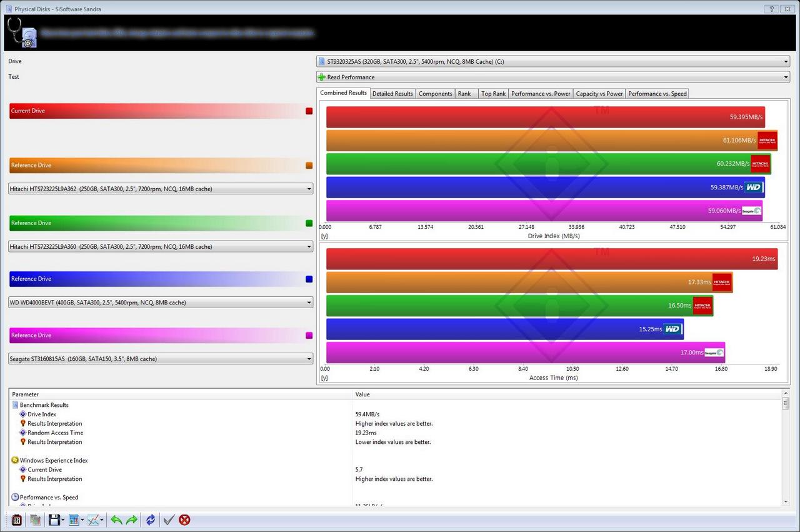This screenshot has height=532, width=800.
Task: Click the bar chart type icon
Action: tap(73, 519)
